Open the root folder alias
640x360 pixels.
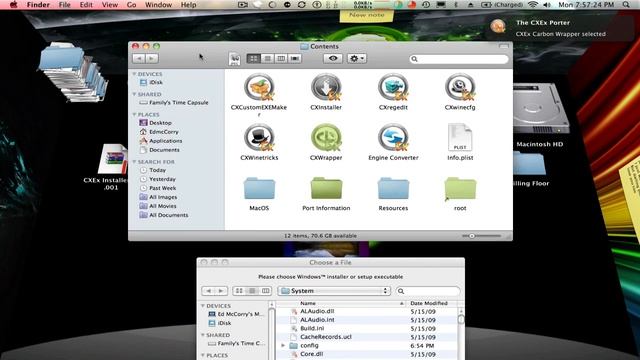(x=460, y=188)
